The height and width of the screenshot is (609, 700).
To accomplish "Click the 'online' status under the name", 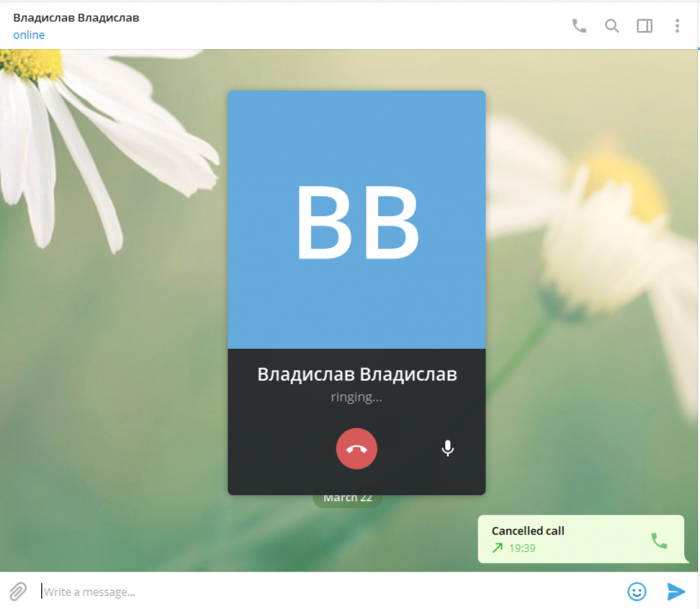I will 29,35.
